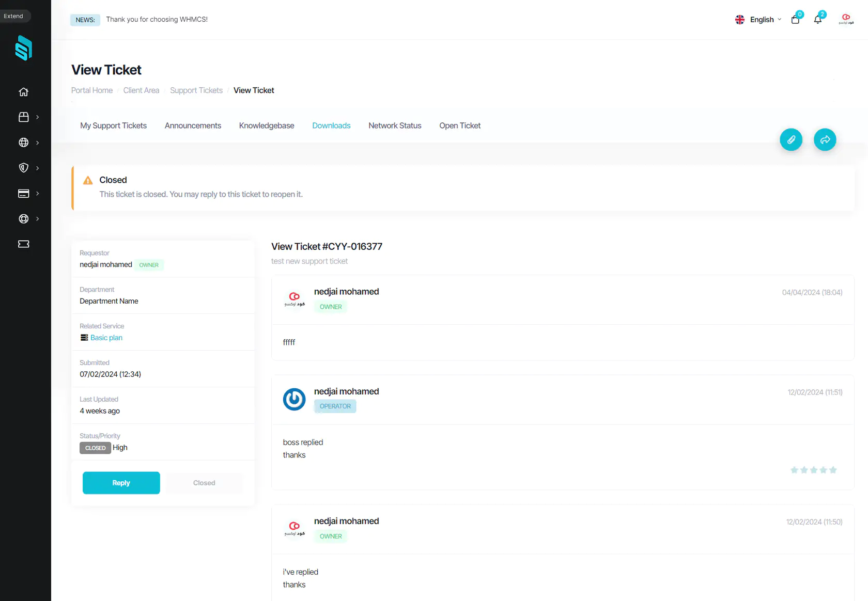Screen dimensions: 868x601
Task: Open the security shield icon in sidebar
Action: 24,168
